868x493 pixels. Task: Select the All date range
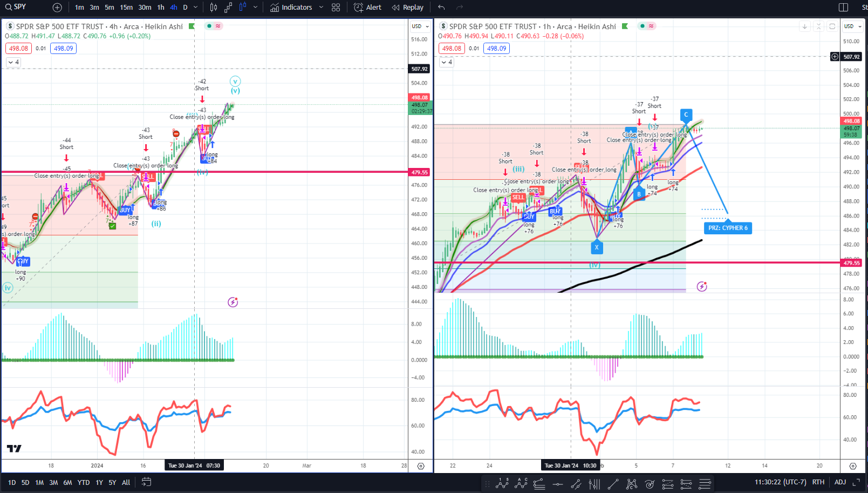126,483
